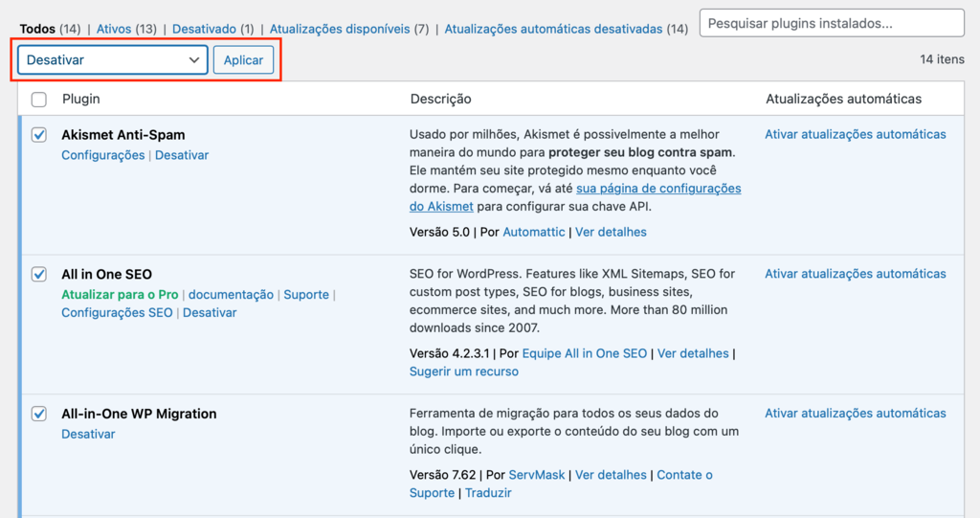The height and width of the screenshot is (518, 980).
Task: Click the Descrição column header
Action: click(x=440, y=99)
